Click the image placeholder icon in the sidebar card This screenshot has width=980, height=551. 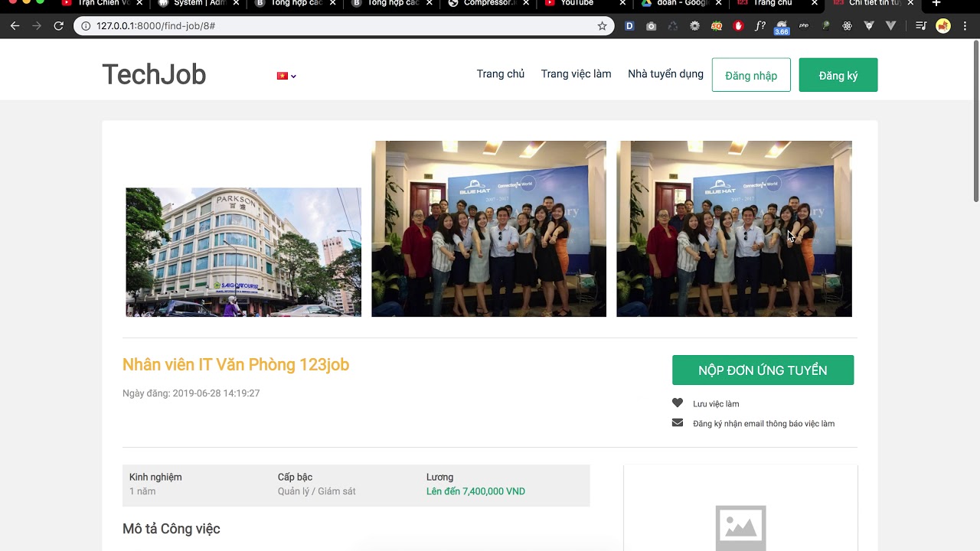pyautogui.click(x=740, y=527)
